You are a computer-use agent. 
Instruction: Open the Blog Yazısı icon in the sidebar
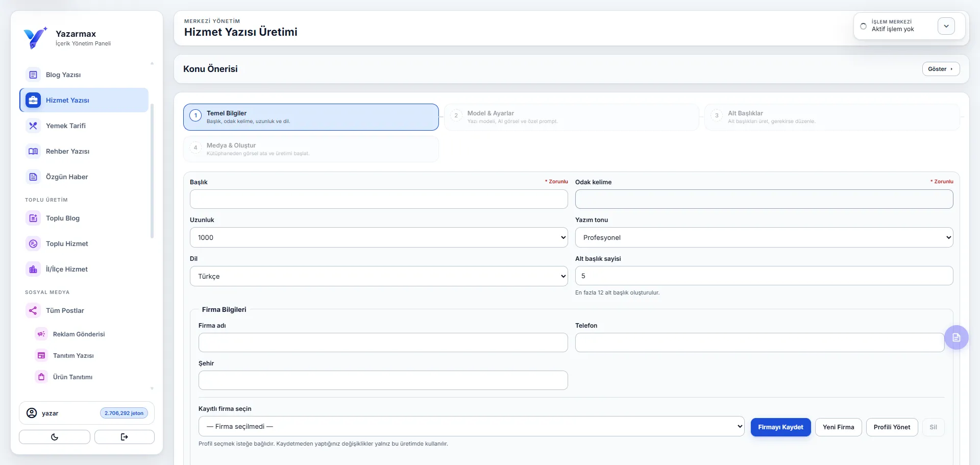[33, 75]
